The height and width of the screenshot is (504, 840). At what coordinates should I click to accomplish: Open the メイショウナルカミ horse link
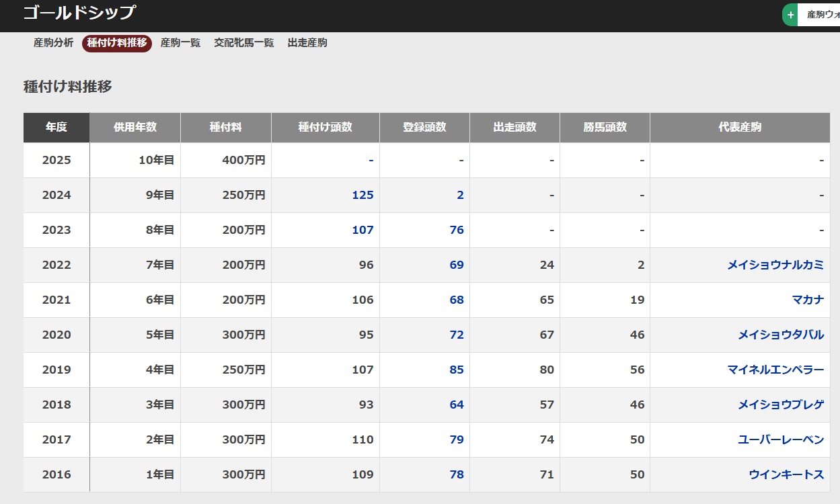tap(775, 265)
